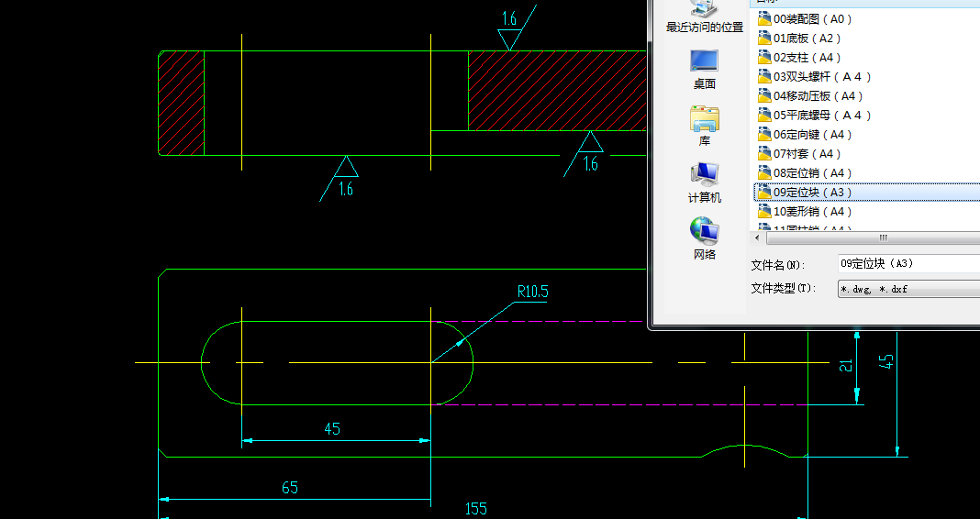Click file icon of 01底板
Image resolution: width=980 pixels, height=519 pixels.
[764, 39]
